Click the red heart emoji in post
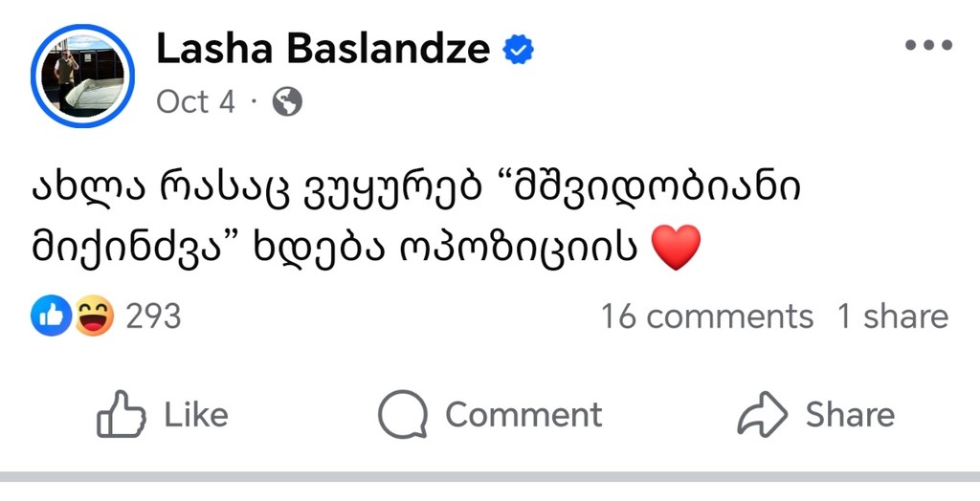Image resolution: width=980 pixels, height=501 pixels. click(676, 248)
